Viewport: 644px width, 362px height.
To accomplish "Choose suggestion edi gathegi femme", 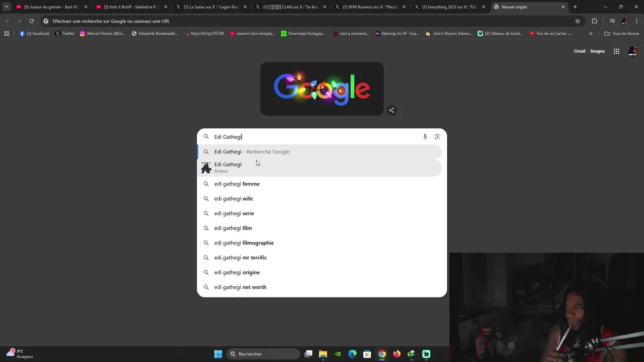I will tap(319, 184).
